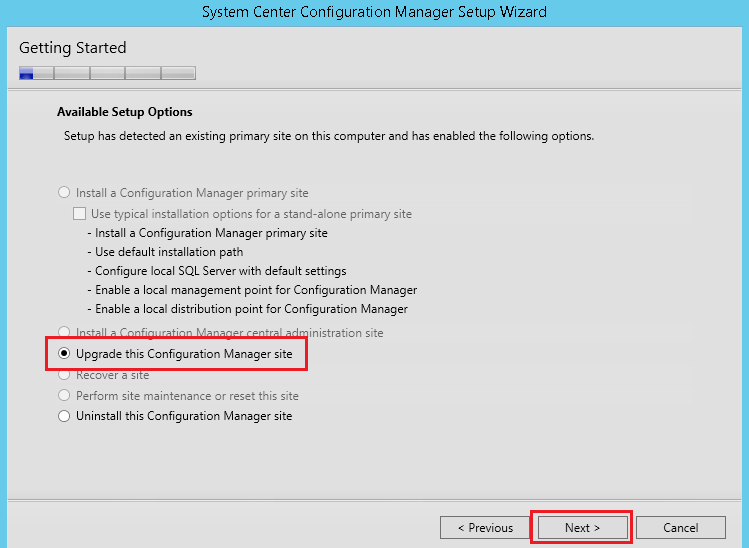Click the last segment of the progress bar
Screen dimensions: 749x548
[x=178, y=72]
